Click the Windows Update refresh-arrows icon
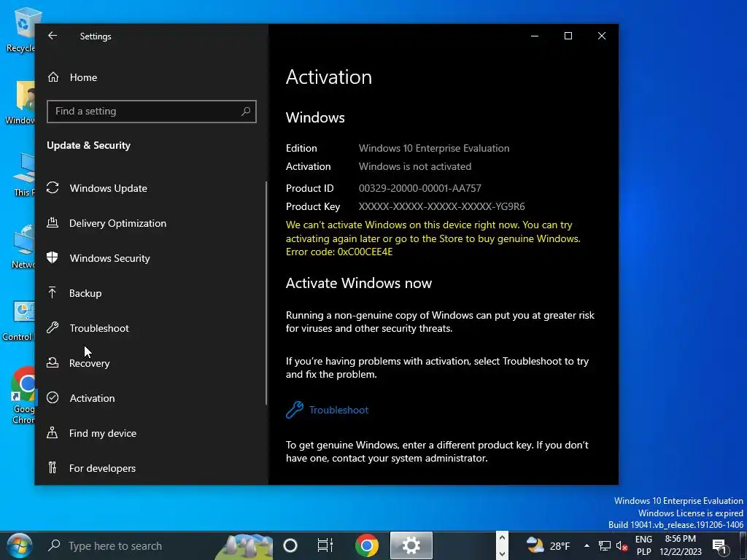The image size is (747, 560). coord(53,187)
